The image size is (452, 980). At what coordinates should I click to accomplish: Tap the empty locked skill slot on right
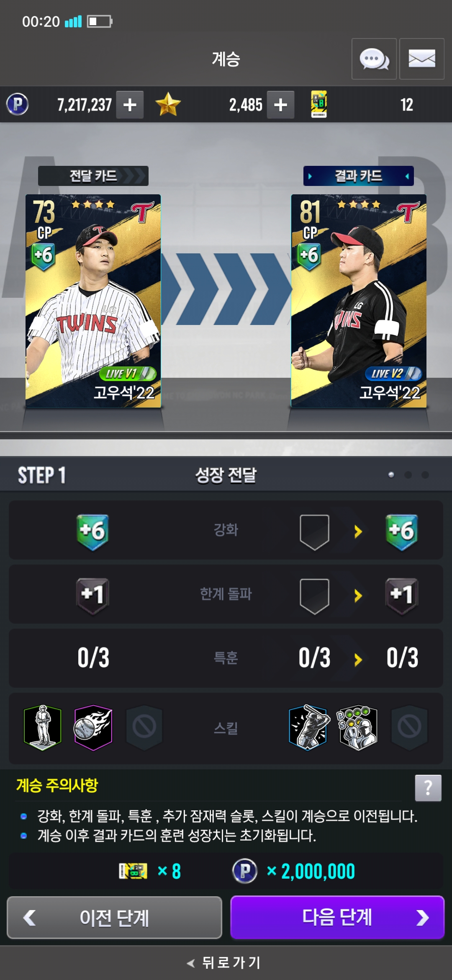click(x=409, y=727)
